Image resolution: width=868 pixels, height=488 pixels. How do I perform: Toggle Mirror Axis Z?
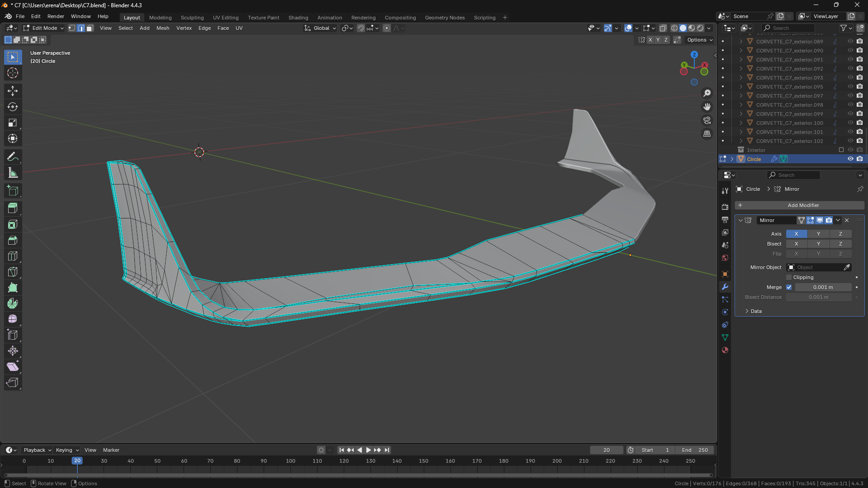[840, 234]
